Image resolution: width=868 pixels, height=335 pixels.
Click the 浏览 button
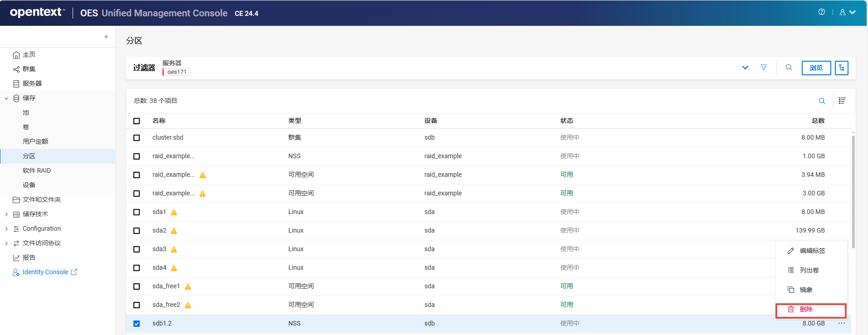tap(816, 68)
